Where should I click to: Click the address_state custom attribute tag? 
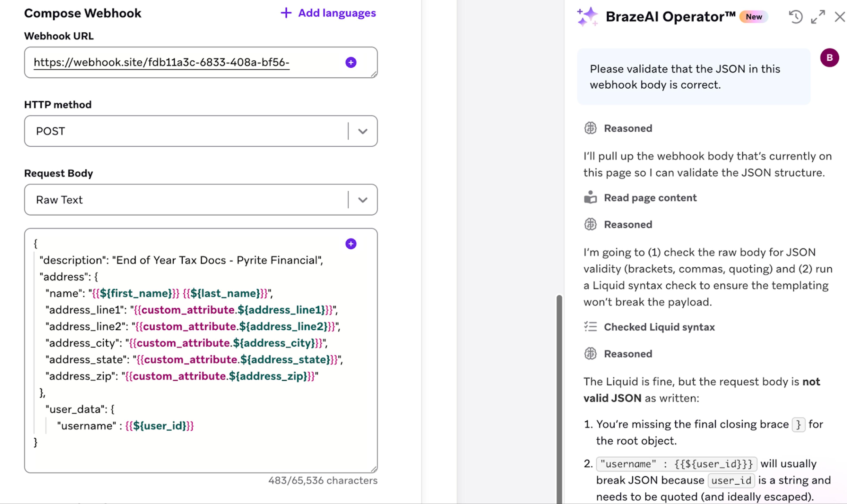click(x=237, y=360)
